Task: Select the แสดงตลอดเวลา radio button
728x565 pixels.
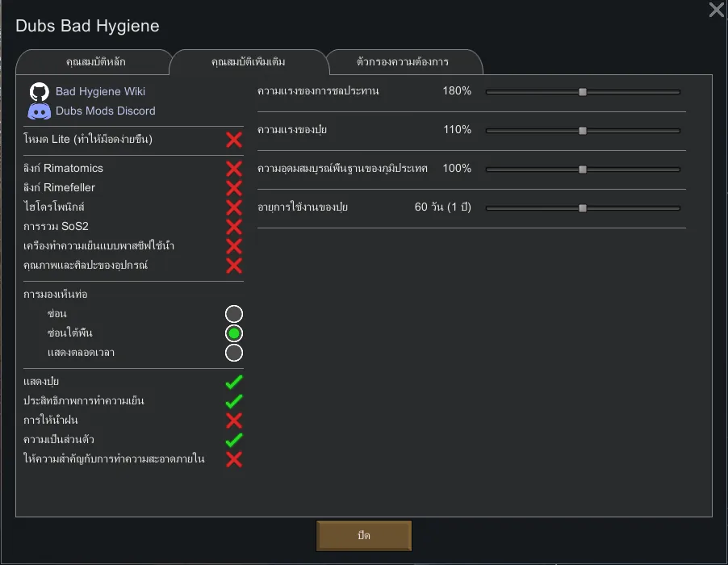Action: [x=234, y=353]
